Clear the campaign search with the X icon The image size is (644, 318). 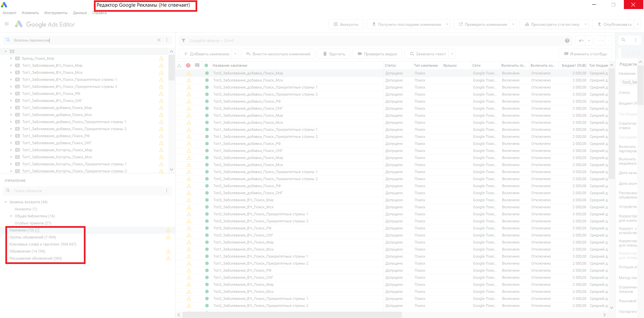click(x=159, y=40)
